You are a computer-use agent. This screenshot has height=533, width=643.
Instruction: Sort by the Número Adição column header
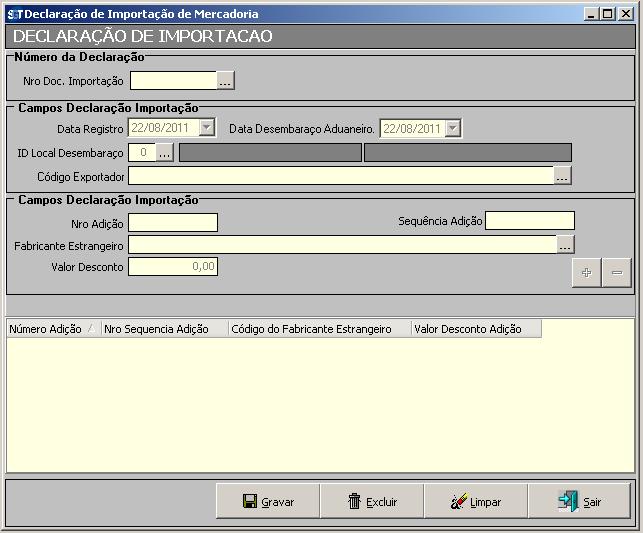(x=54, y=329)
